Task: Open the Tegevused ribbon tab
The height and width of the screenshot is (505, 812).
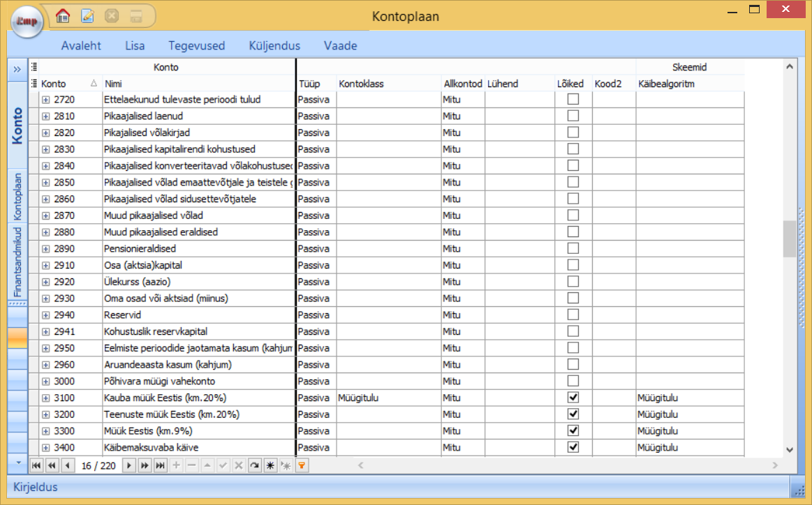Action: (196, 46)
